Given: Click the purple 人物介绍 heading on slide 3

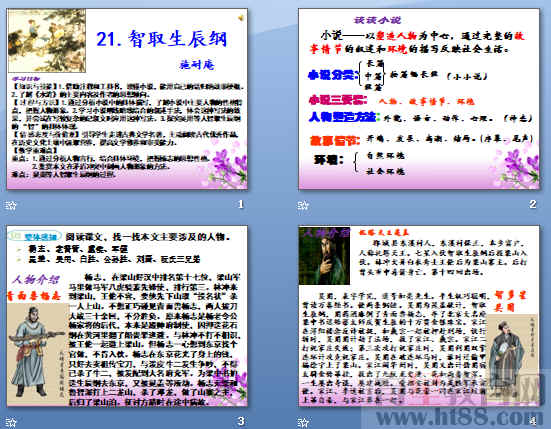Looking at the screenshot, I should tap(35, 280).
